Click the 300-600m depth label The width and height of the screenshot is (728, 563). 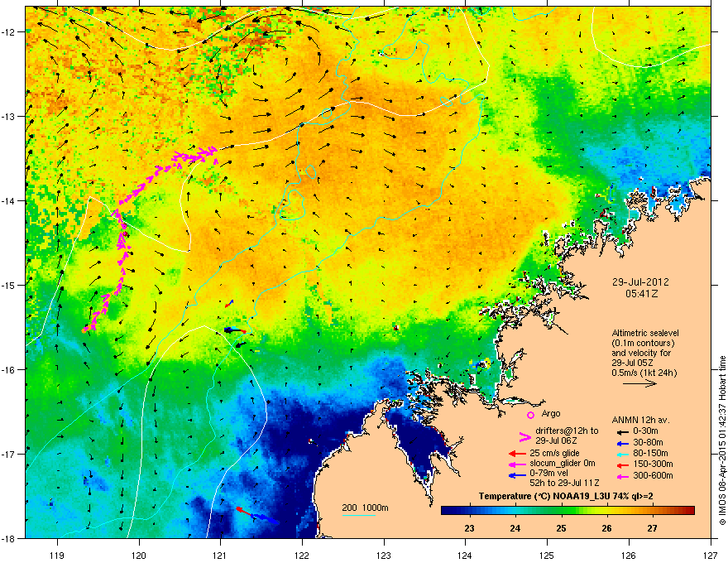tap(653, 475)
